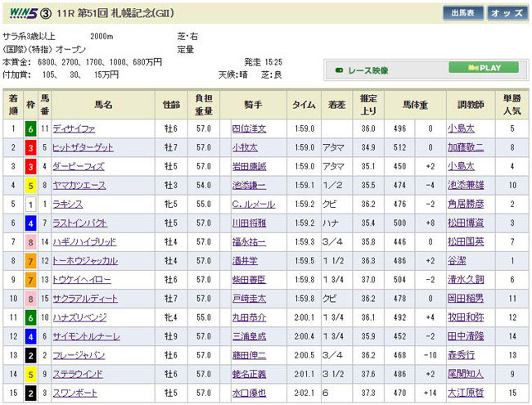Open jockey 蛯名正義 page
This screenshot has height=405, width=532.
[x=248, y=374]
